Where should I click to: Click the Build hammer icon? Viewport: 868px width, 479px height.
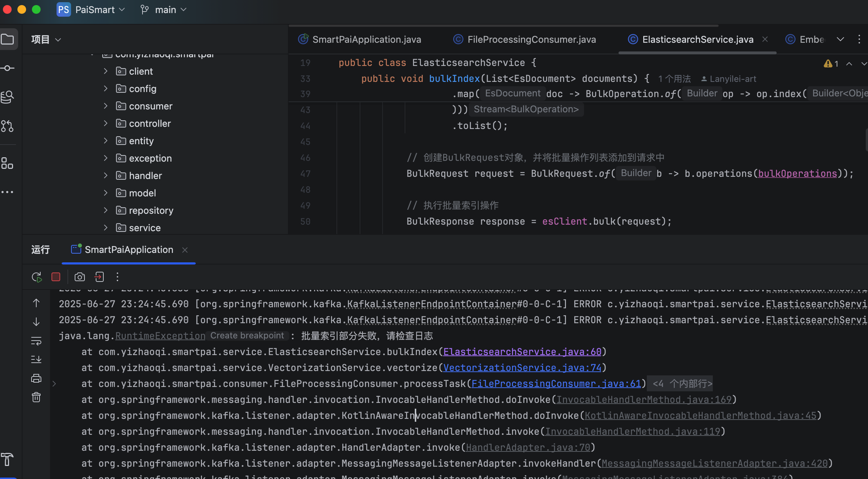tap(8, 459)
